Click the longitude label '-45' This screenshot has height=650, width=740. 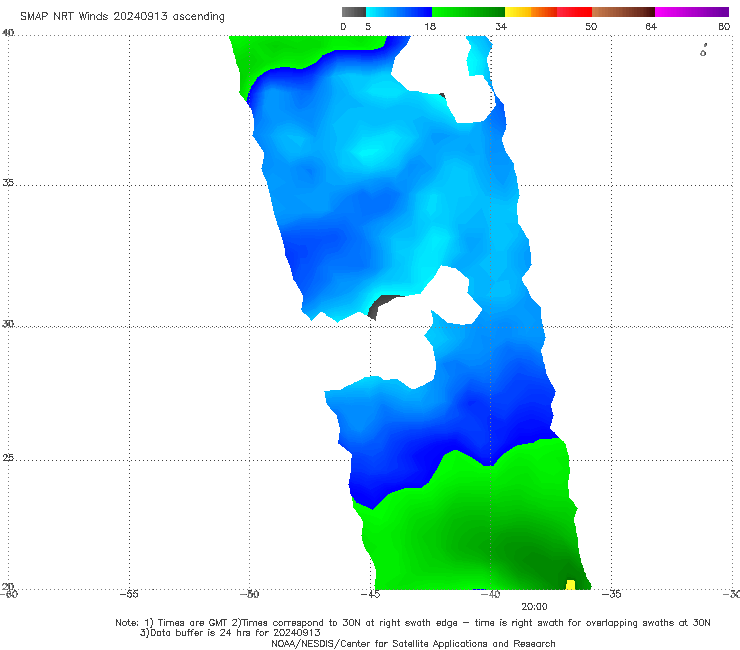370,594
